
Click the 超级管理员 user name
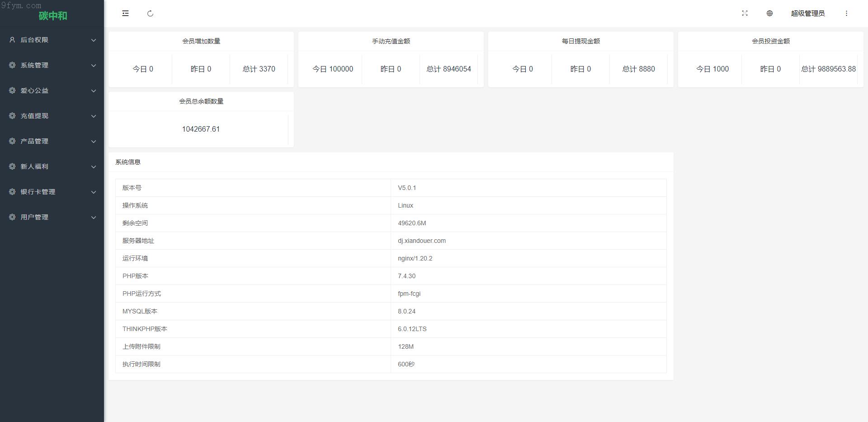click(807, 14)
